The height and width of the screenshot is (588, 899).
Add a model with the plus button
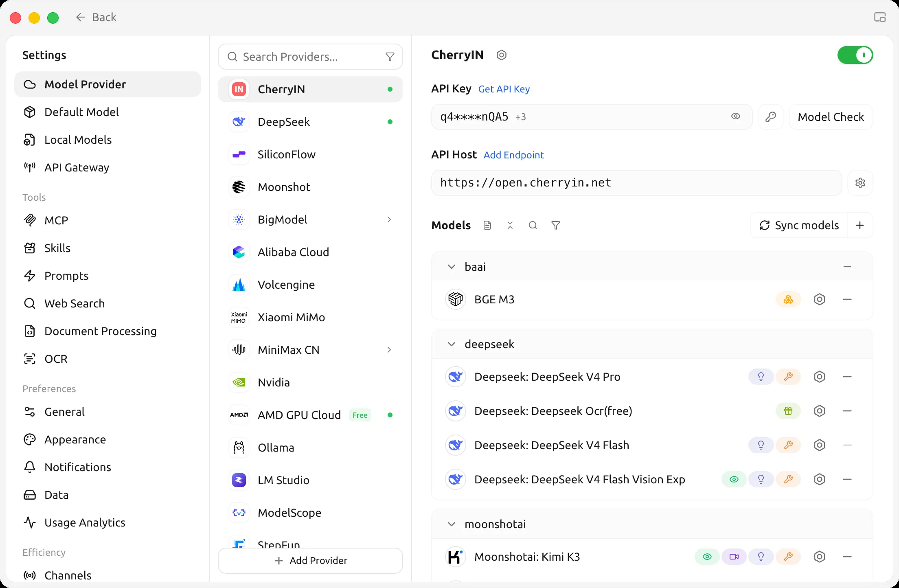[860, 225]
